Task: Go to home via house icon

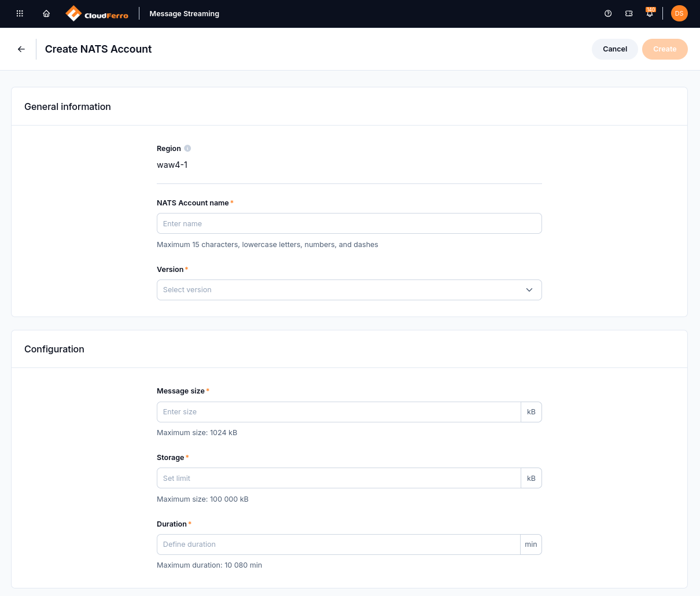Action: click(x=46, y=13)
